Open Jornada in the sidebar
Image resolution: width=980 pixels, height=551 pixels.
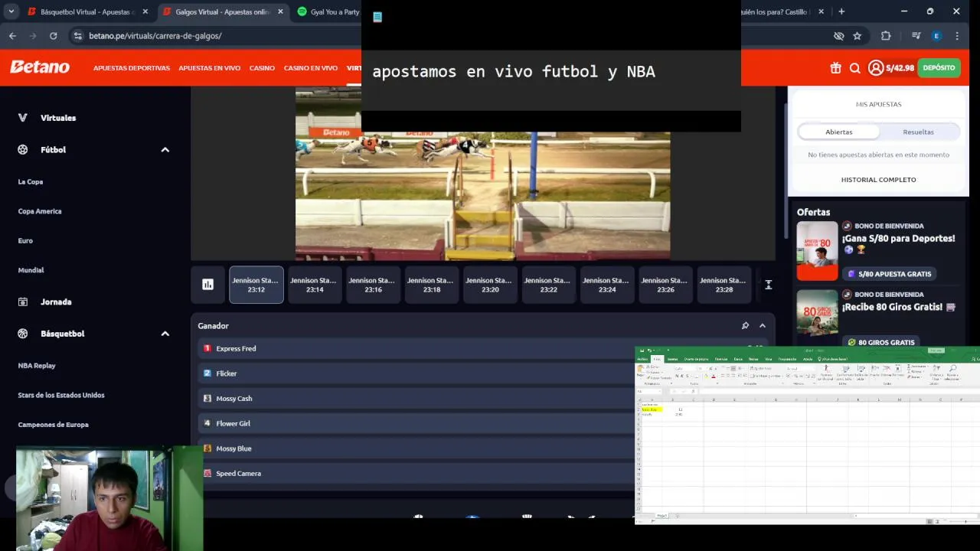click(x=56, y=302)
